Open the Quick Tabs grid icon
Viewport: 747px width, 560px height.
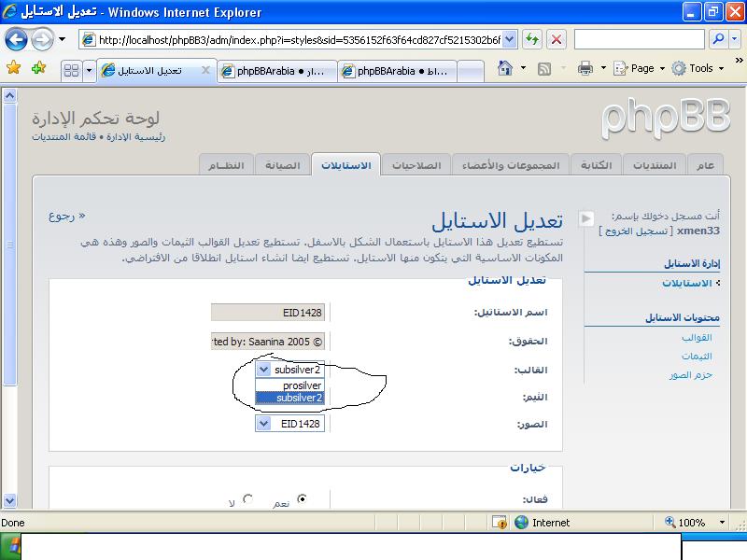point(71,70)
